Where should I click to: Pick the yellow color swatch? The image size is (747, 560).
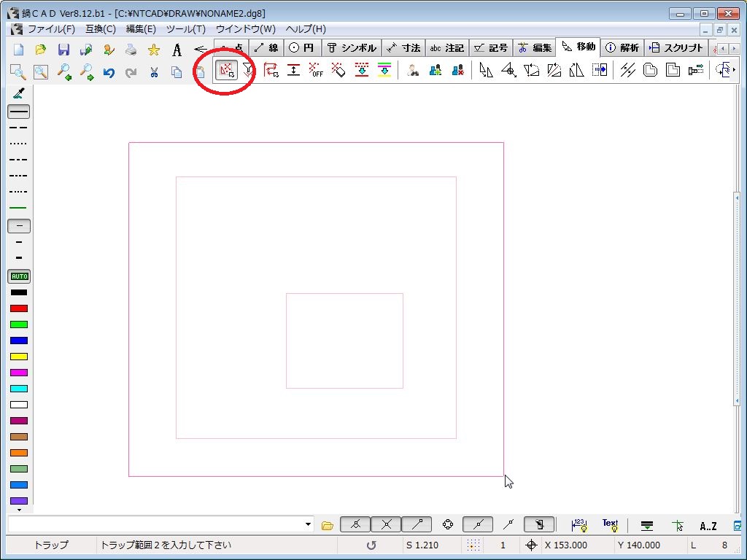(x=19, y=357)
